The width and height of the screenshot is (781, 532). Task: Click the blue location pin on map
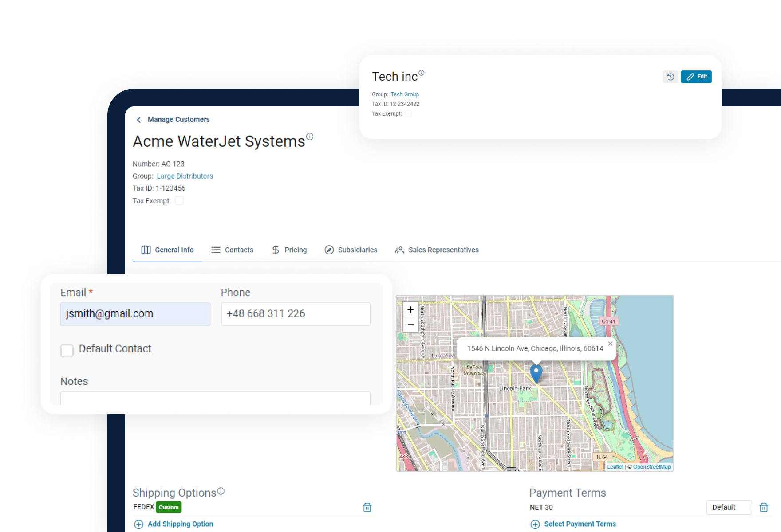pyautogui.click(x=536, y=373)
